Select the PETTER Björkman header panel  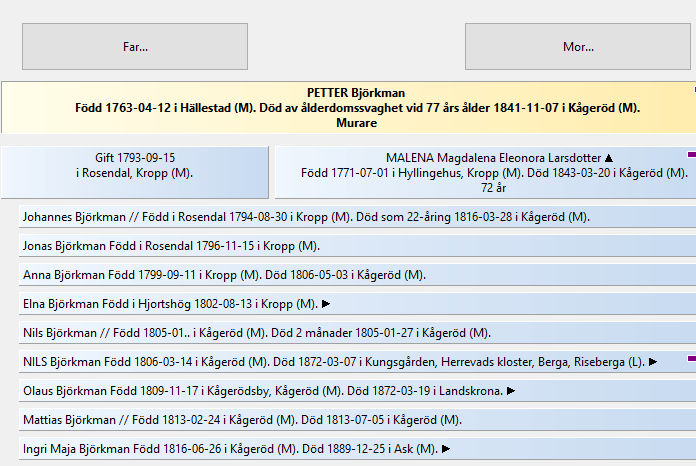[x=348, y=108]
